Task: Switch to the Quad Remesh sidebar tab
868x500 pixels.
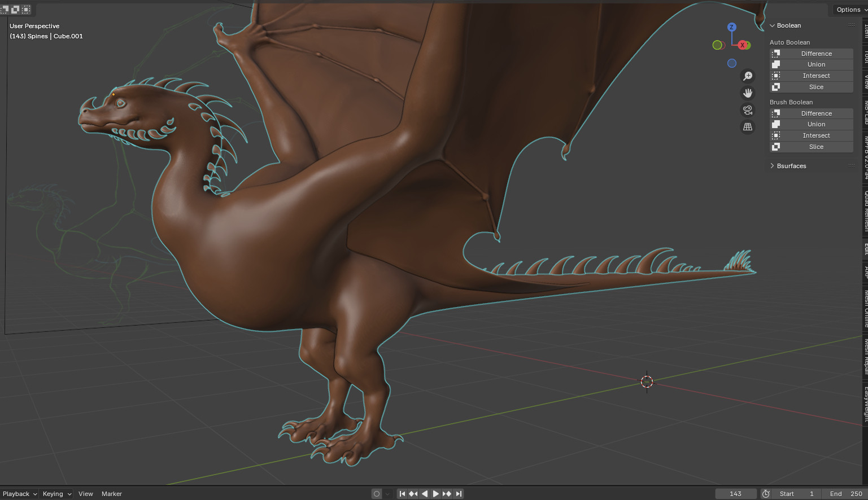Action: point(865,210)
